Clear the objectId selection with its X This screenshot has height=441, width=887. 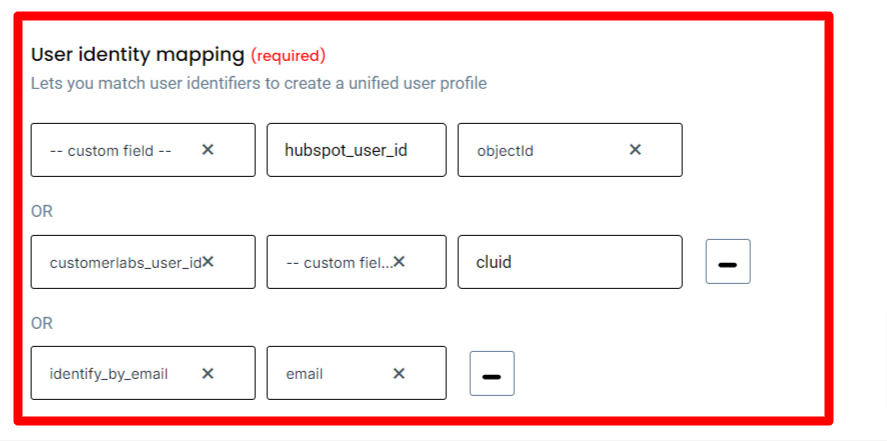point(635,150)
